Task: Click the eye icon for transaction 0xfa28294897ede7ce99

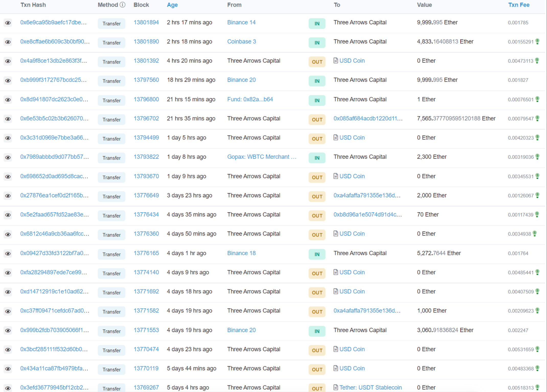Action: [x=8, y=273]
